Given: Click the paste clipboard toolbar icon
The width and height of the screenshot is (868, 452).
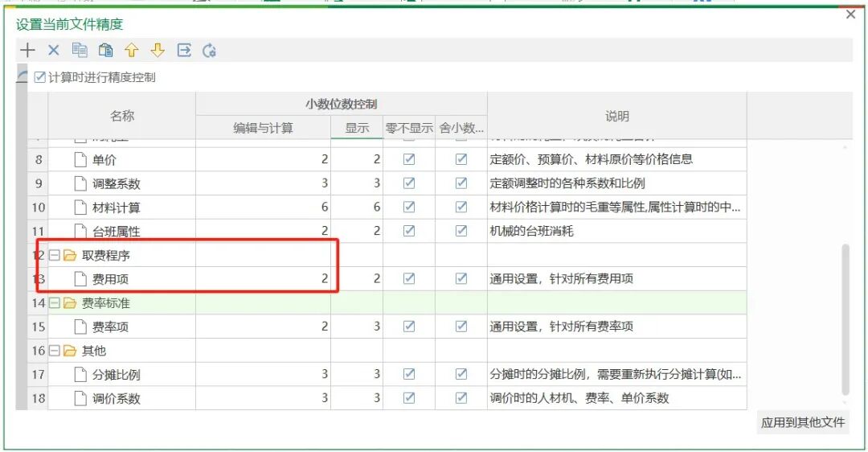Looking at the screenshot, I should (x=106, y=51).
